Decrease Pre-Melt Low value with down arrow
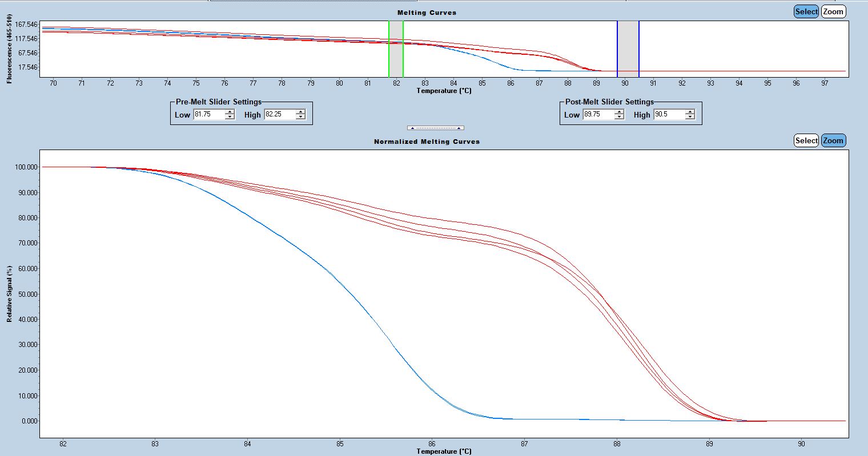Image resolution: width=868 pixels, height=456 pixels. [x=230, y=117]
